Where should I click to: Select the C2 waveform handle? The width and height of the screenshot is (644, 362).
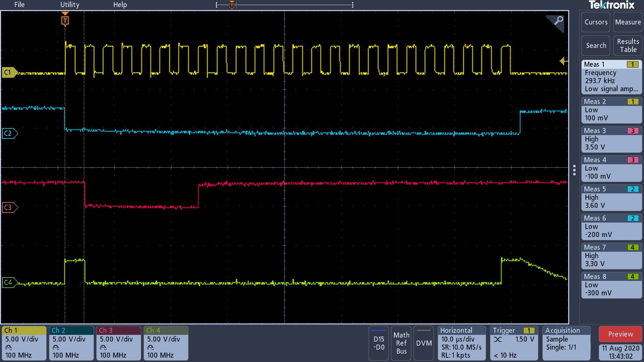(9, 133)
